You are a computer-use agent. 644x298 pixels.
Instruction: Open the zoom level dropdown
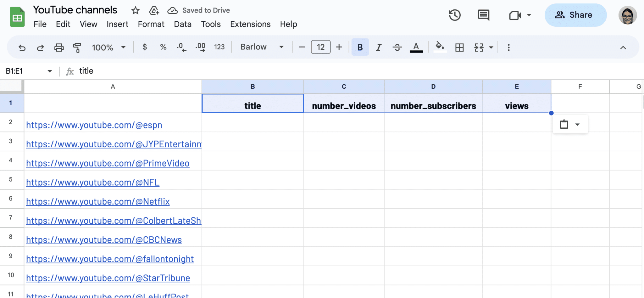tap(108, 47)
